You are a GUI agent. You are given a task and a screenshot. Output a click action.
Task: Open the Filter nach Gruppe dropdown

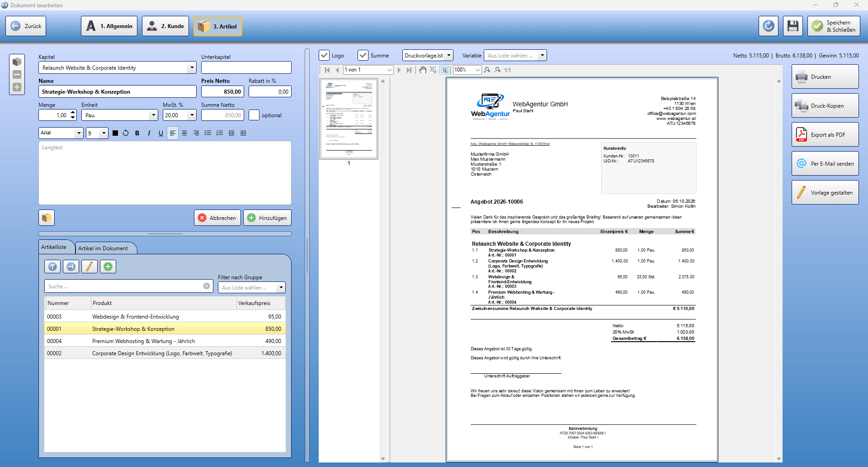coord(281,287)
